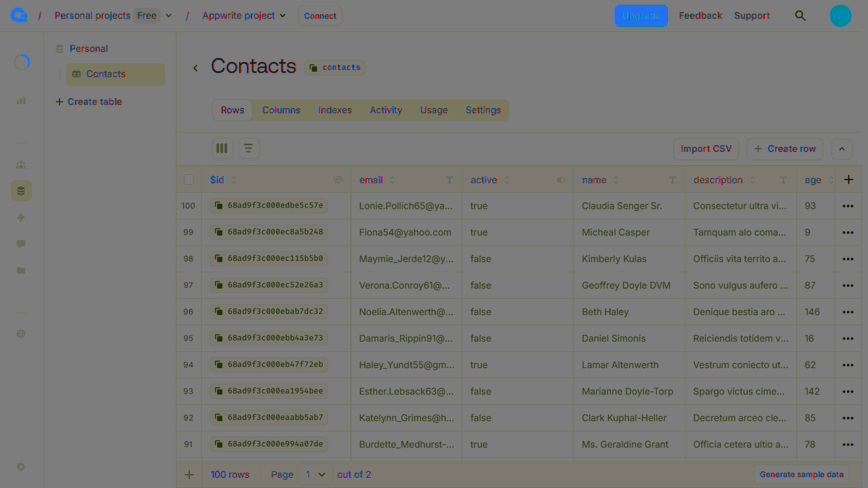Open the Auth section from the sidebar
The width and height of the screenshot is (868, 488).
(21, 165)
